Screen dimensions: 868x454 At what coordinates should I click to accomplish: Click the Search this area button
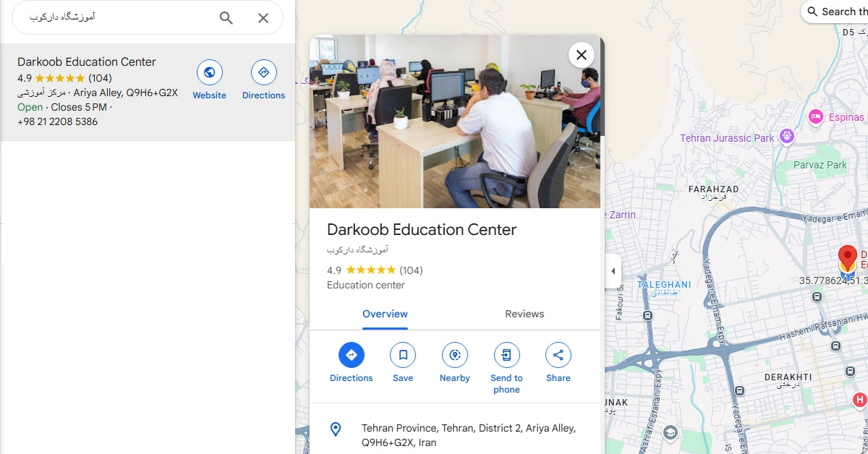point(837,12)
